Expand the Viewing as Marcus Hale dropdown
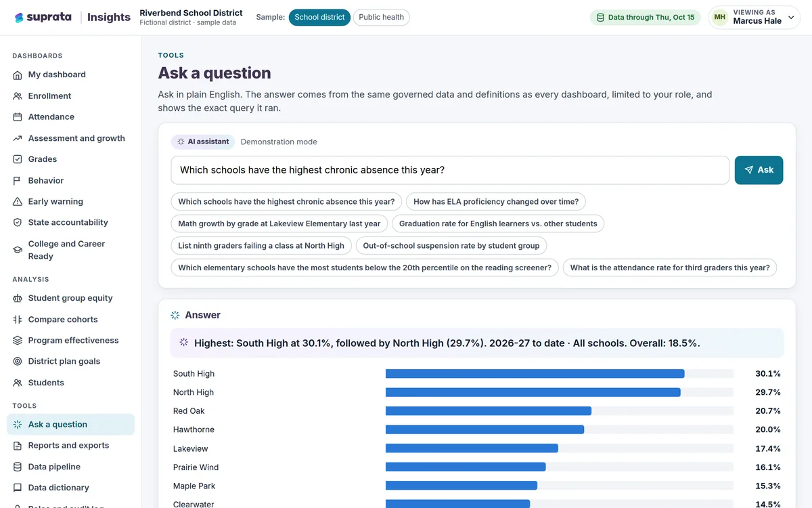The width and height of the screenshot is (812, 508). tap(754, 17)
